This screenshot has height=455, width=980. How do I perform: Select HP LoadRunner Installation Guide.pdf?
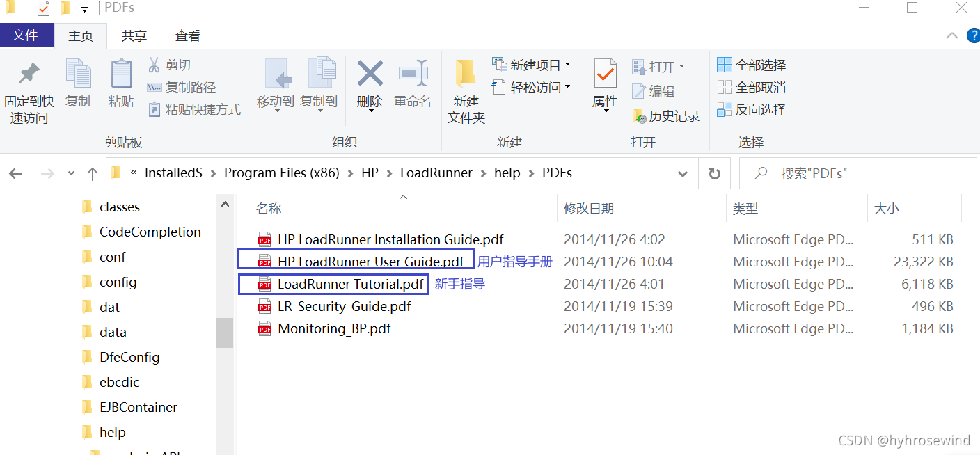(390, 239)
